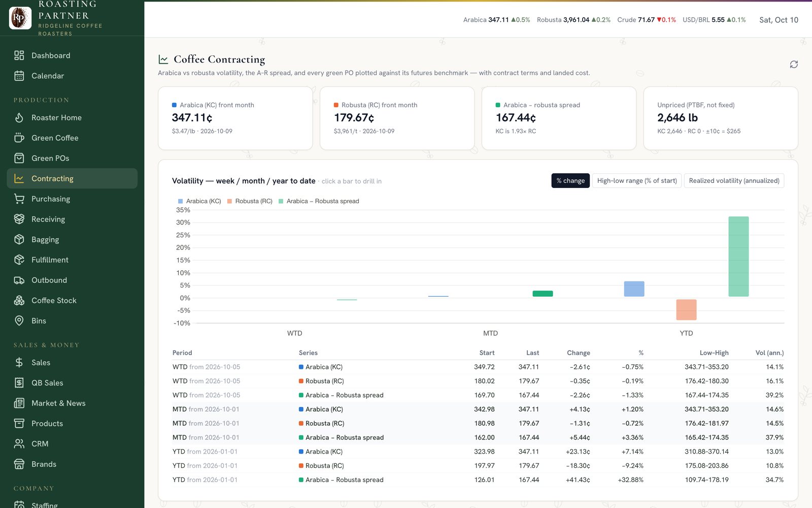The height and width of the screenshot is (508, 812).
Task: Open the Unpriced (PTBF, not fixed) card
Action: [721, 118]
